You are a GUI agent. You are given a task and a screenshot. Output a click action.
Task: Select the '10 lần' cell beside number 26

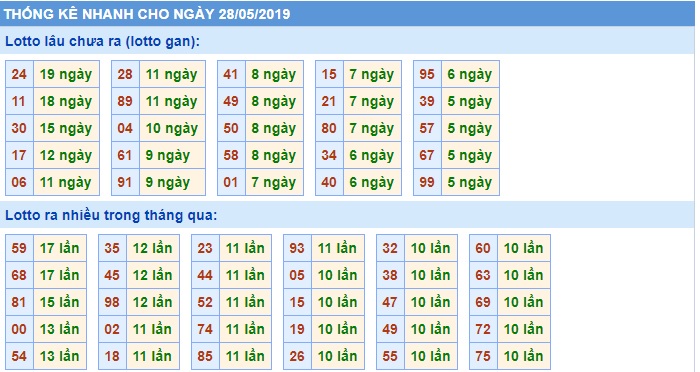338,356
